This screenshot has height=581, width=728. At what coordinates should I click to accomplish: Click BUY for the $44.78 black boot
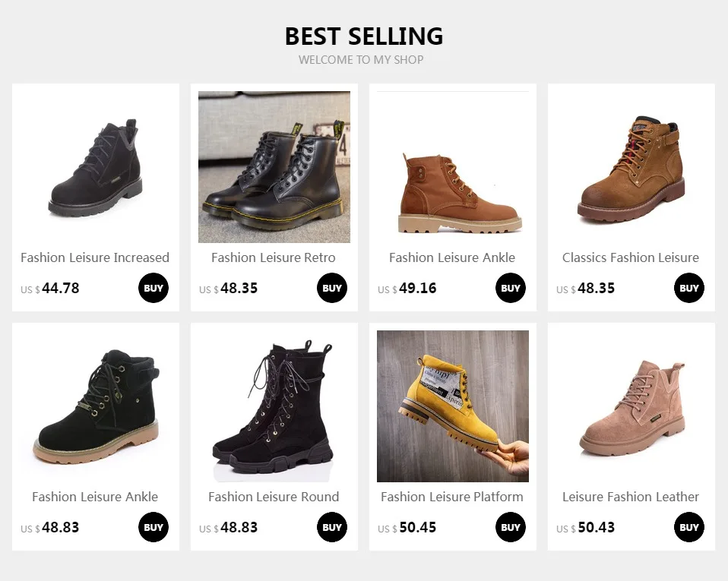tap(154, 288)
